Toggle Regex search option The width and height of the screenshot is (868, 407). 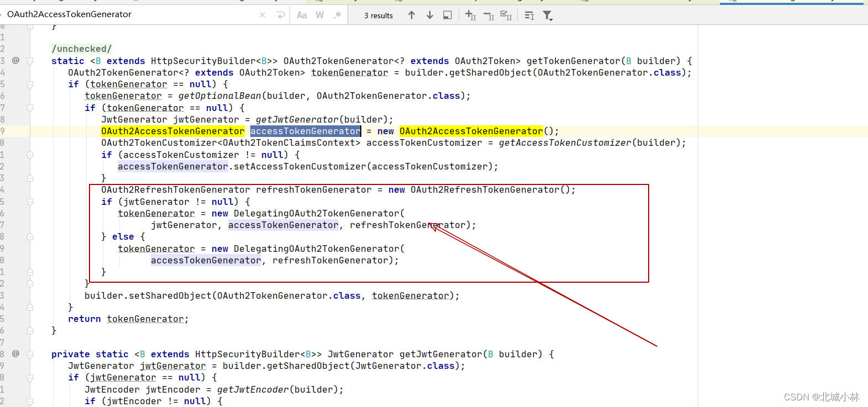tap(337, 15)
